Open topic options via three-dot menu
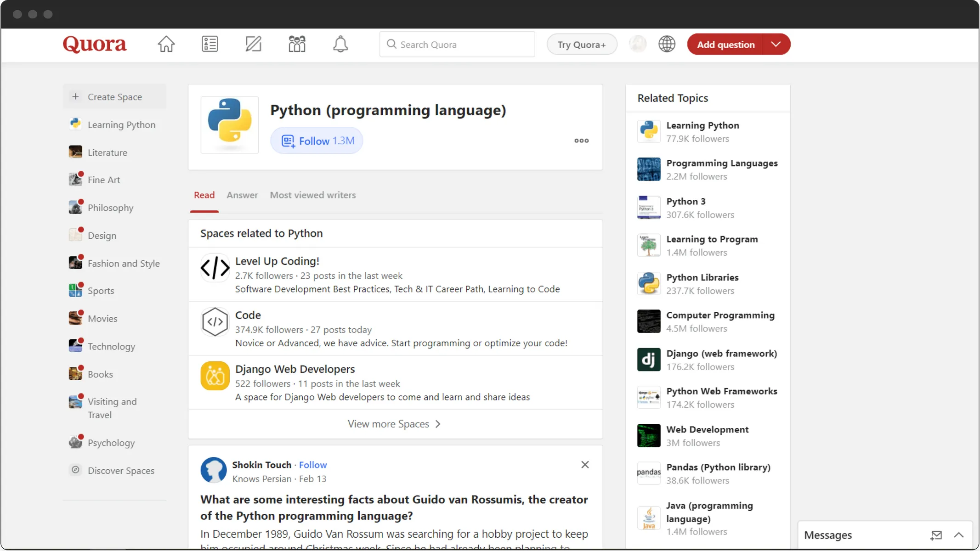Image resolution: width=980 pixels, height=551 pixels. [581, 141]
